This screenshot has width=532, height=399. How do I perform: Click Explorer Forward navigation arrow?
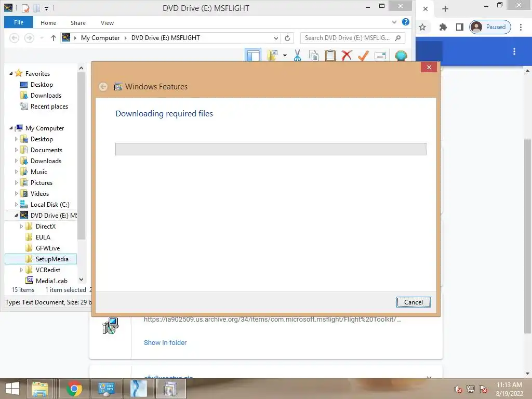(29, 37)
